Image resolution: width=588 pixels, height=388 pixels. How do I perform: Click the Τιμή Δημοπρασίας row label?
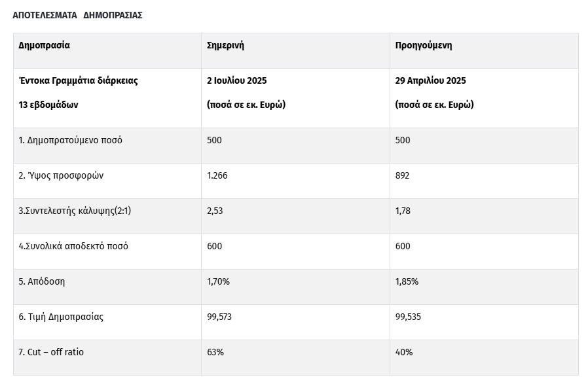point(61,317)
